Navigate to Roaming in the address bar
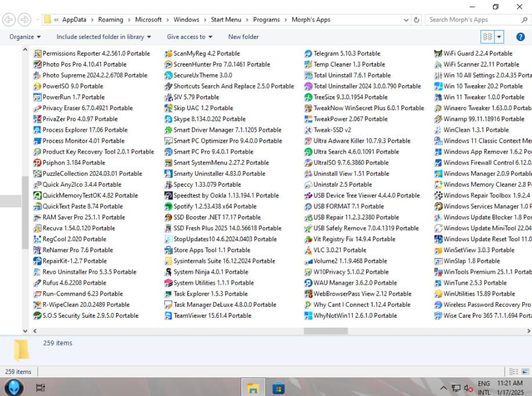Image resolution: width=532 pixels, height=396 pixels. pos(111,20)
